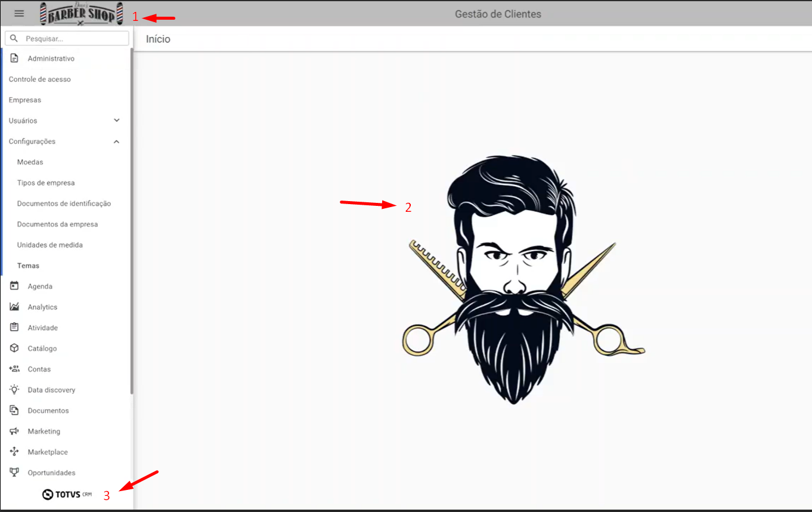Click the Catálogo box icon
This screenshot has width=812, height=512.
(14, 348)
